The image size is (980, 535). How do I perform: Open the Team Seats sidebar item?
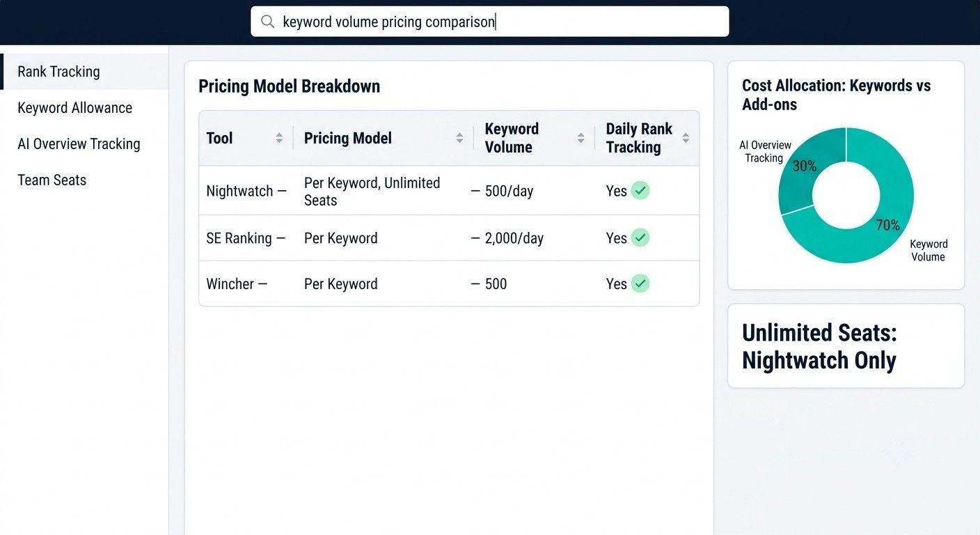pos(84,180)
